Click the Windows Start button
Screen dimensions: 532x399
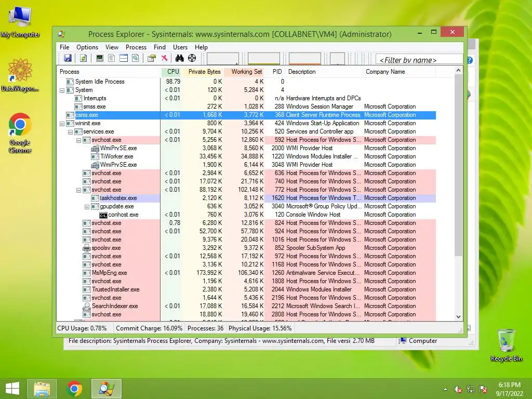click(12, 389)
